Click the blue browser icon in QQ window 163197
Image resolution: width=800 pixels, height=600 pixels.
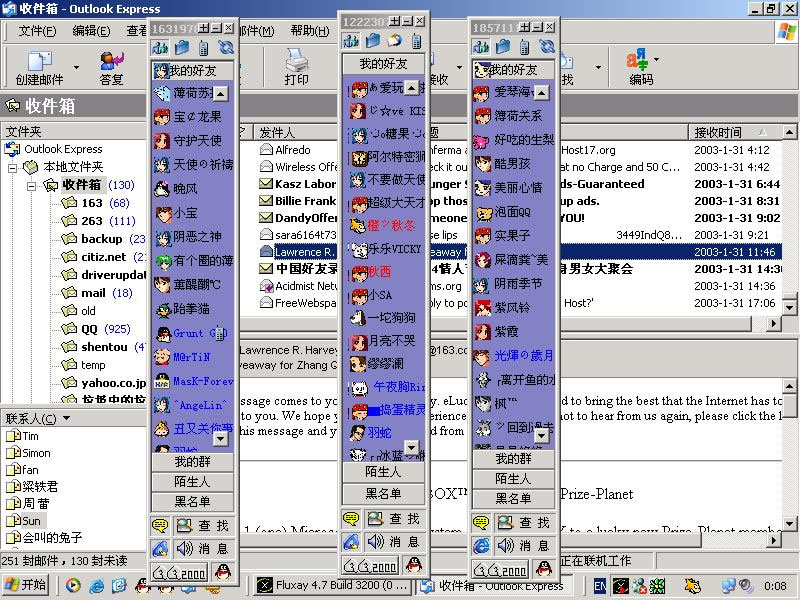click(160, 548)
